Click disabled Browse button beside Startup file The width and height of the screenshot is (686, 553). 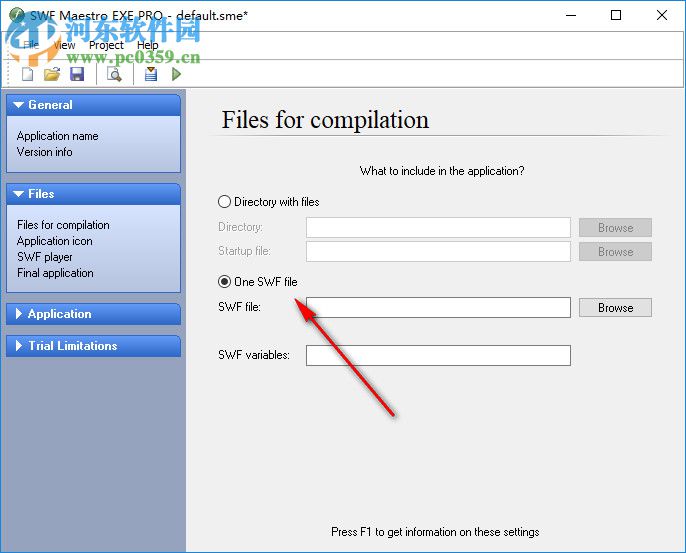pos(615,252)
